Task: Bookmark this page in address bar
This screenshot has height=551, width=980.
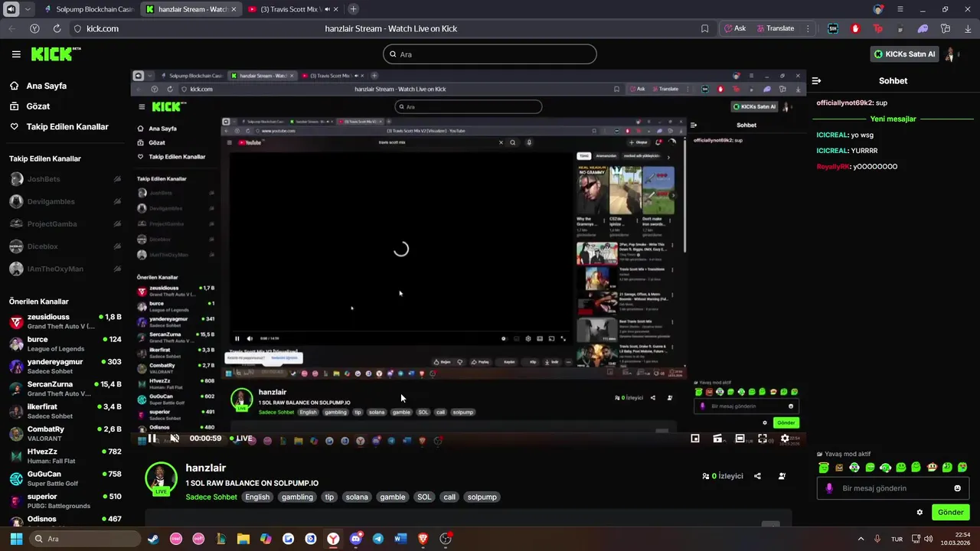Action: (x=704, y=28)
